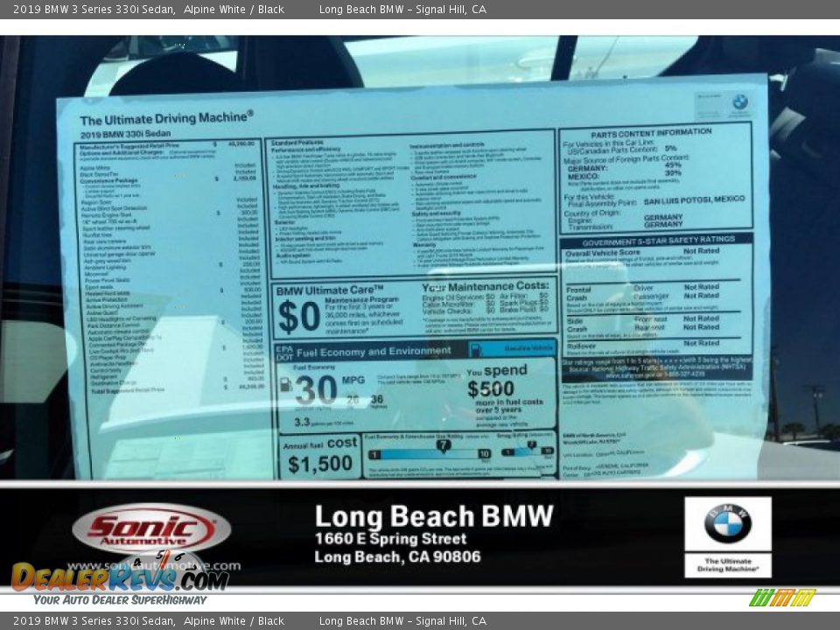Viewport: 840px width, 630px height.
Task: Click the 'GERMANY: 45%' parts content line
Action: [625, 167]
